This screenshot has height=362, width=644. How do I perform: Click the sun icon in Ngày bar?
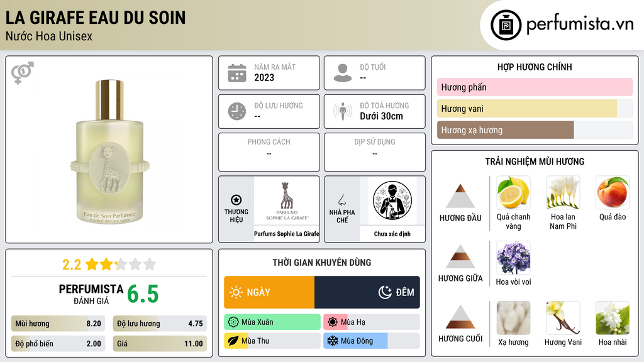pos(236,292)
